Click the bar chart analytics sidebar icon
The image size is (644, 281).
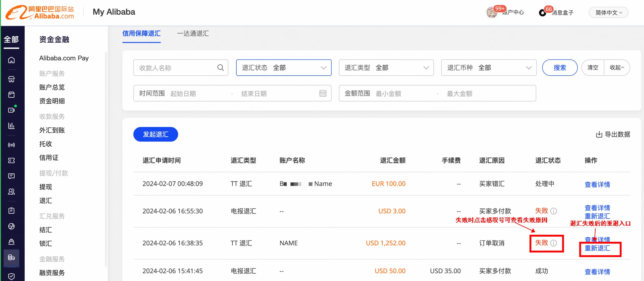(11, 126)
